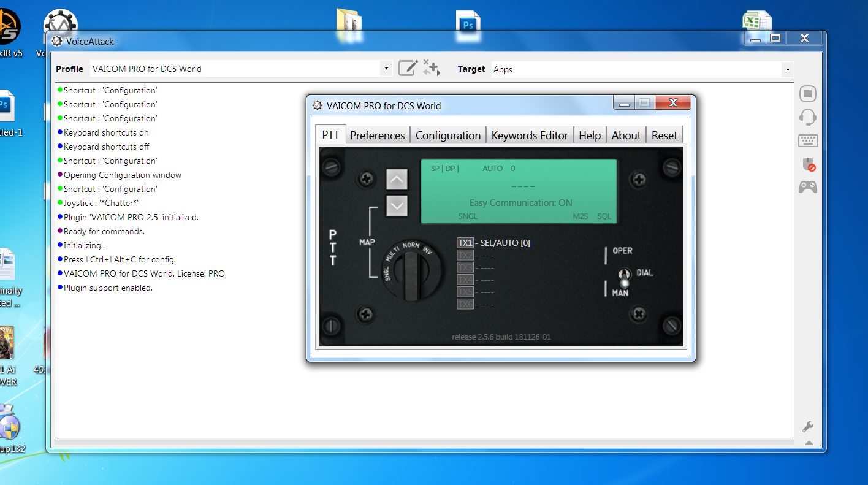Switch to the Reset tab
The image size is (868, 485).
(664, 136)
